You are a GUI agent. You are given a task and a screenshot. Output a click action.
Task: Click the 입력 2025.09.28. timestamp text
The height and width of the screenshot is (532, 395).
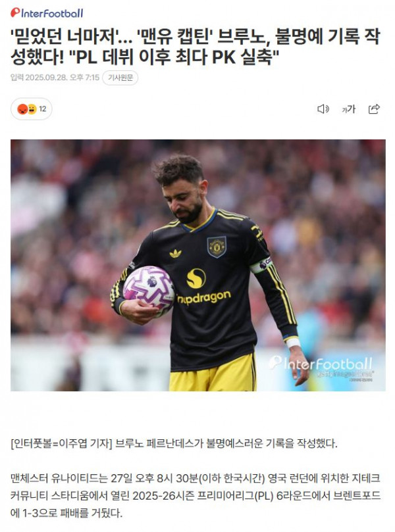click(x=55, y=78)
